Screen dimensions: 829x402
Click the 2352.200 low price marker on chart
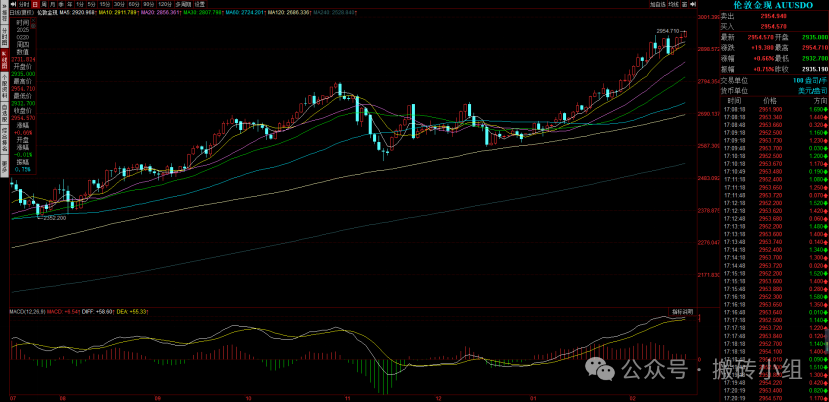(x=55, y=218)
